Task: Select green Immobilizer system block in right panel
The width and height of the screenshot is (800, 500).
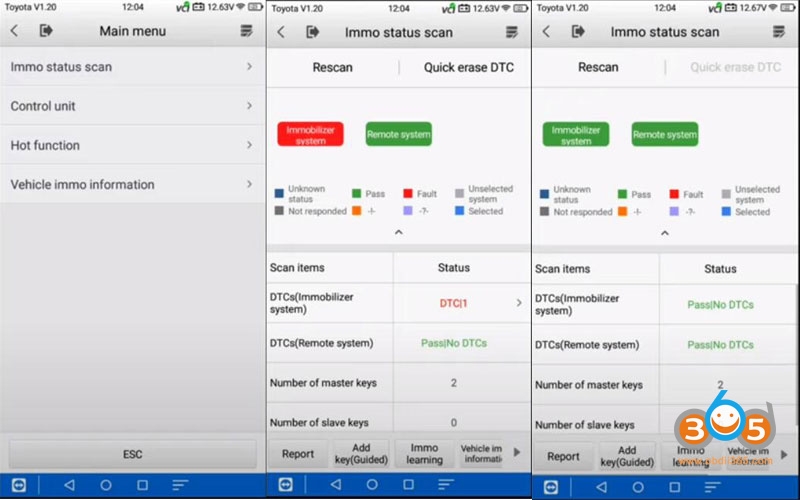Action: tap(576, 134)
